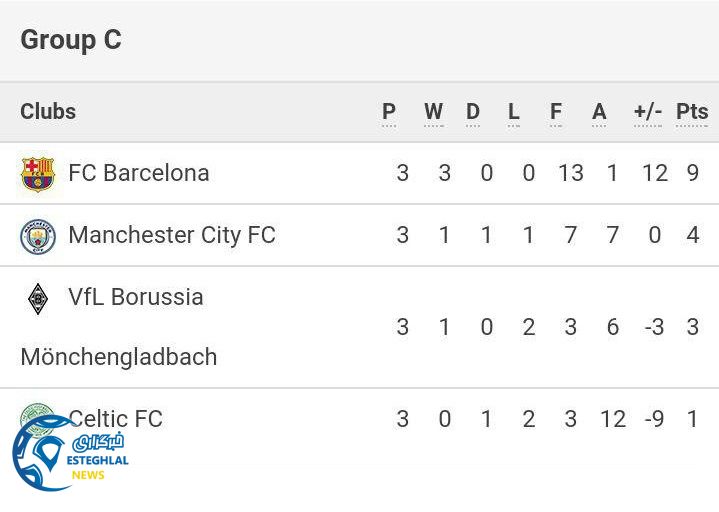Click the Borussia Mönchengladbach diamond logo

coord(38,298)
